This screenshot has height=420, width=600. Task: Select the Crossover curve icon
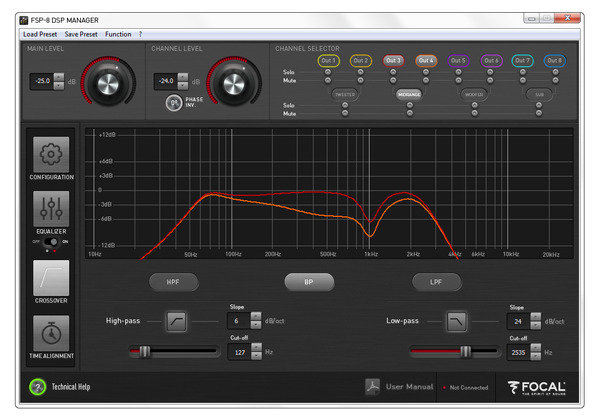pyautogui.click(x=51, y=278)
